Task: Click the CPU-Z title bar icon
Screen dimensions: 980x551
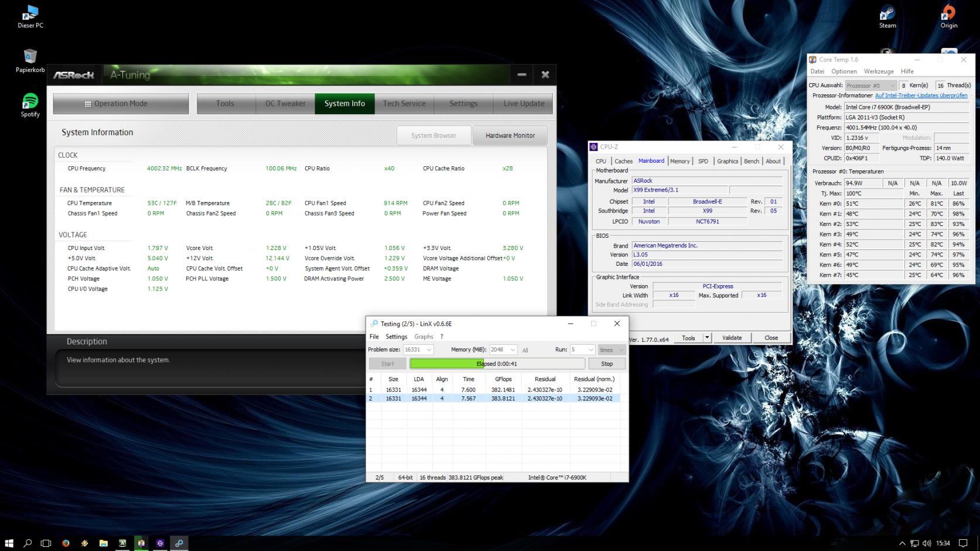Action: click(594, 146)
